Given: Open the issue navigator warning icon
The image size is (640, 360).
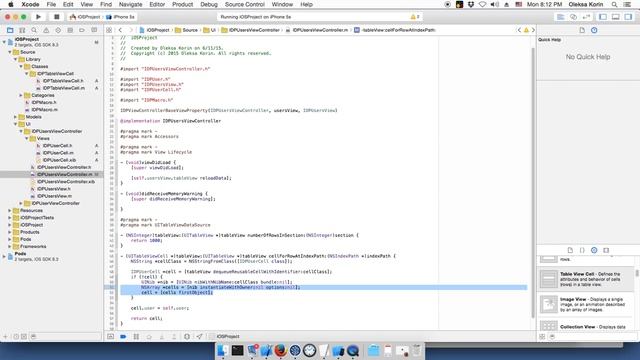Looking at the screenshot, I should click(x=46, y=30).
